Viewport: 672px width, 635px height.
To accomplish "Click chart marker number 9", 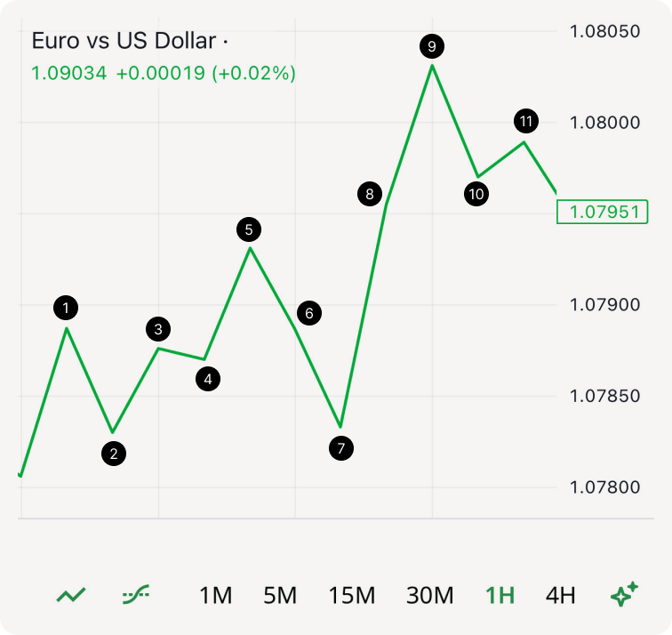I will tap(432, 46).
